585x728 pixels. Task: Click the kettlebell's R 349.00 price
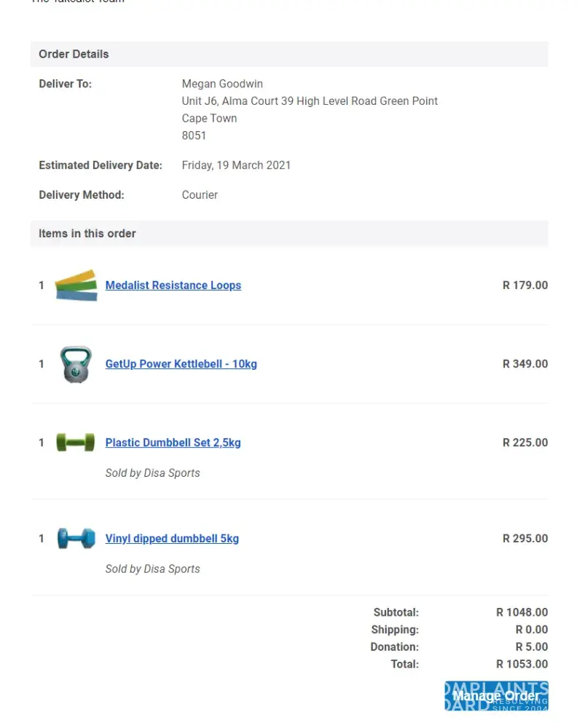pos(525,364)
